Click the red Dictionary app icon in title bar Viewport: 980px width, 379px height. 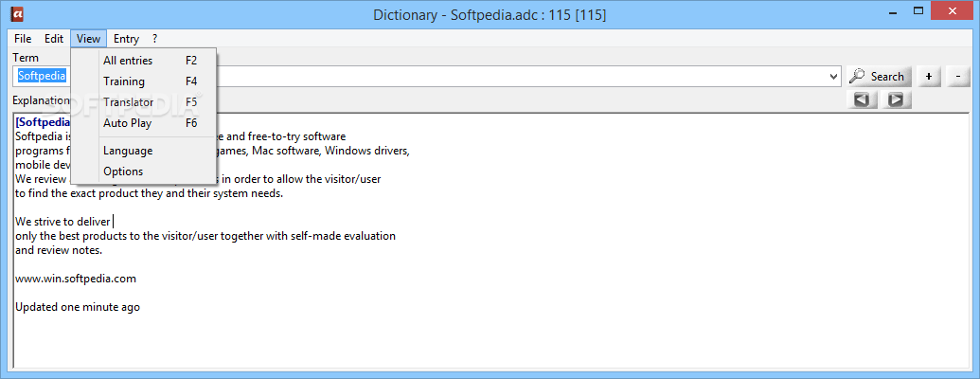click(19, 13)
